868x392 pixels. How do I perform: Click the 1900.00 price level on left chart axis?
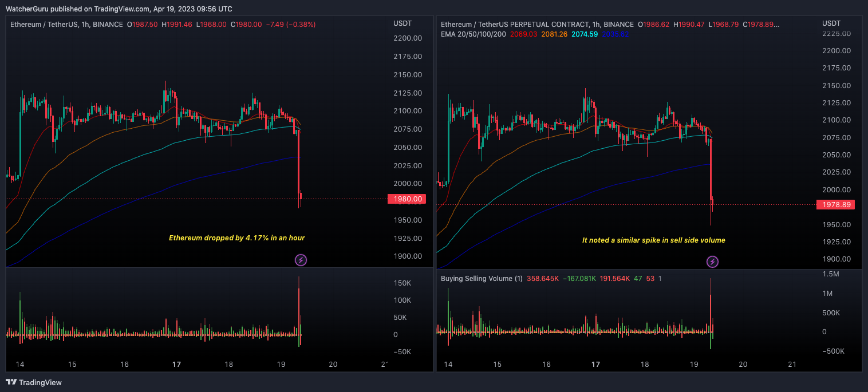pos(408,256)
